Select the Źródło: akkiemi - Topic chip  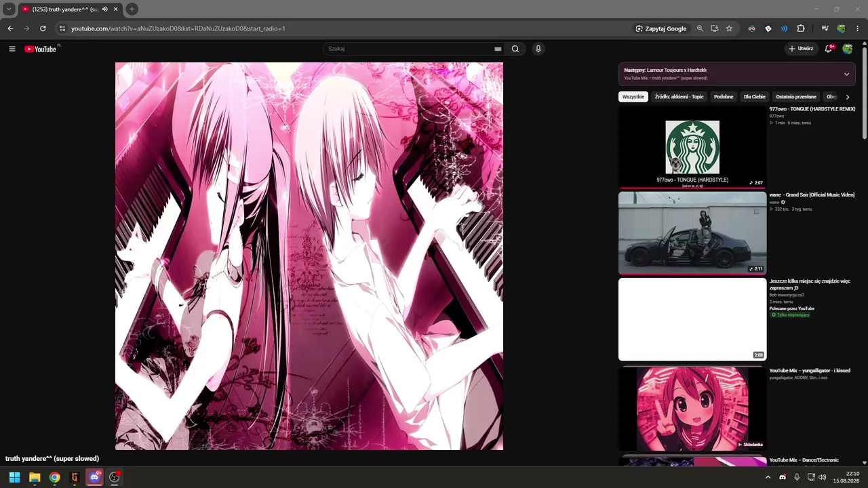[679, 97]
